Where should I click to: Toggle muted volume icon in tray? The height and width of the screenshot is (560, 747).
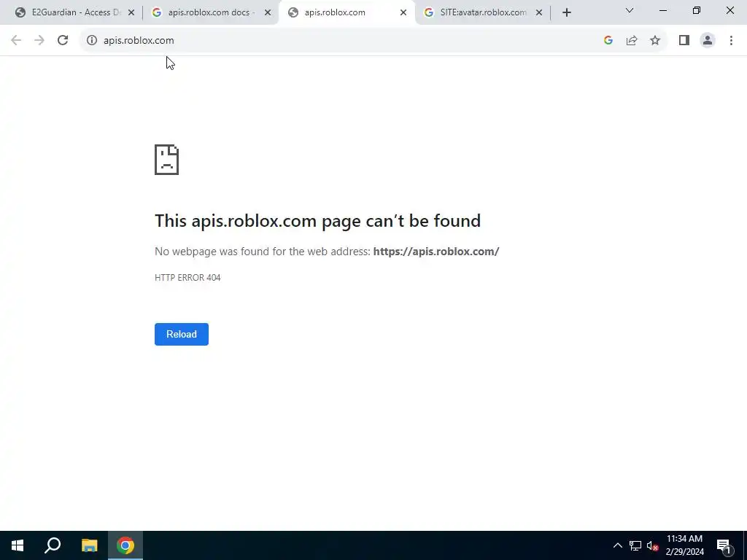click(x=652, y=545)
